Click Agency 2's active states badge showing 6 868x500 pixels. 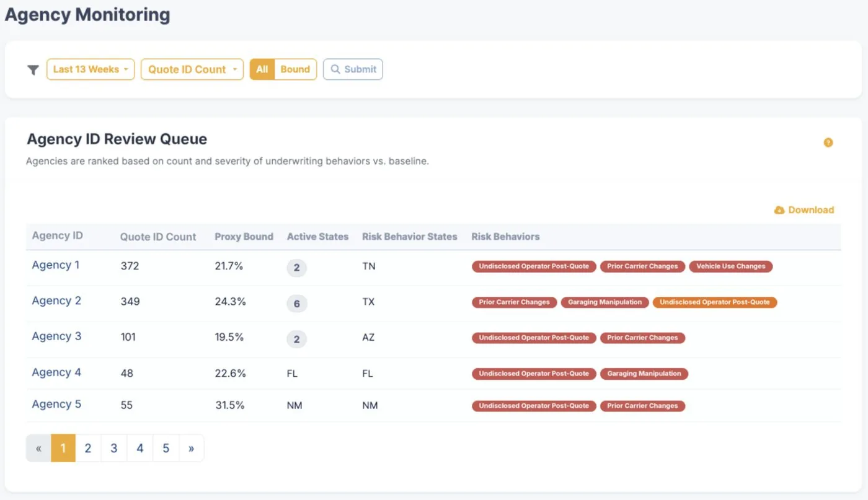[296, 304]
